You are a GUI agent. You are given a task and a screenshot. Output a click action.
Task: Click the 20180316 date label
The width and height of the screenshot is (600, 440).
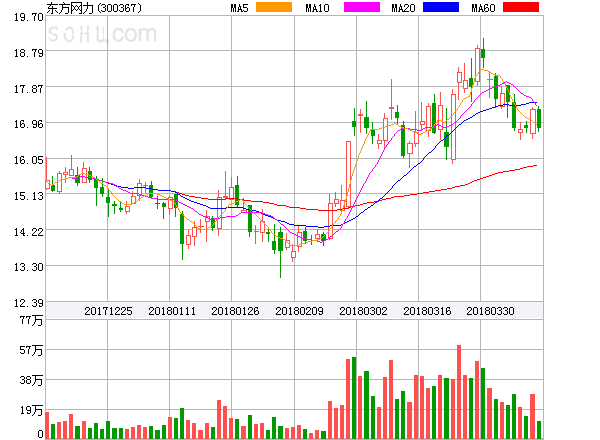427,311
